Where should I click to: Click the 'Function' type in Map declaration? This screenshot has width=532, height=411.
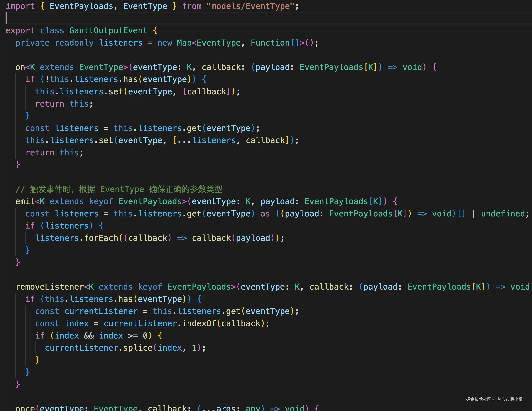point(270,43)
